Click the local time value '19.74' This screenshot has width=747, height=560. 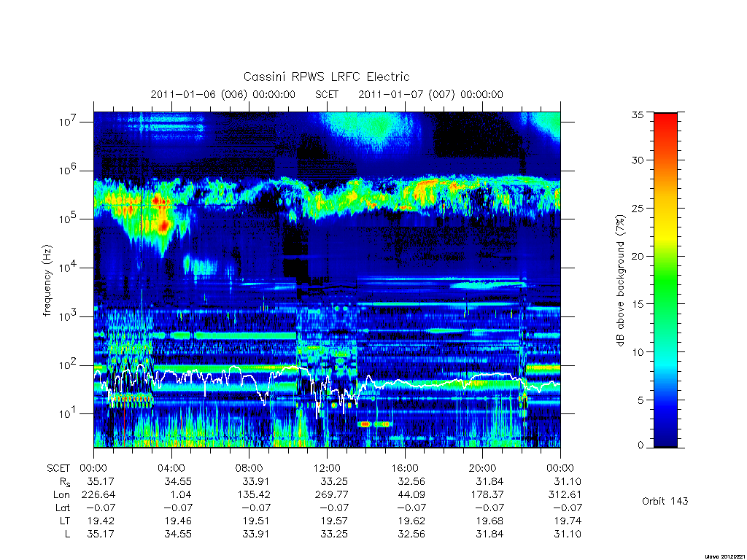[568, 521]
